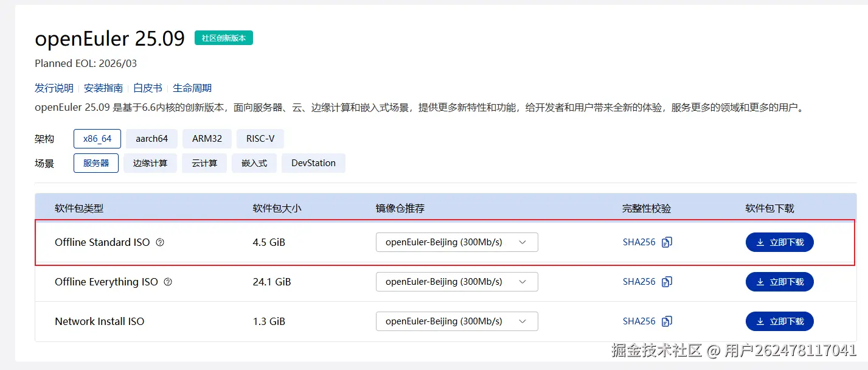The image size is (868, 370).
Task: Open mirror dropdown for Offline Standard ISO
Action: (457, 242)
